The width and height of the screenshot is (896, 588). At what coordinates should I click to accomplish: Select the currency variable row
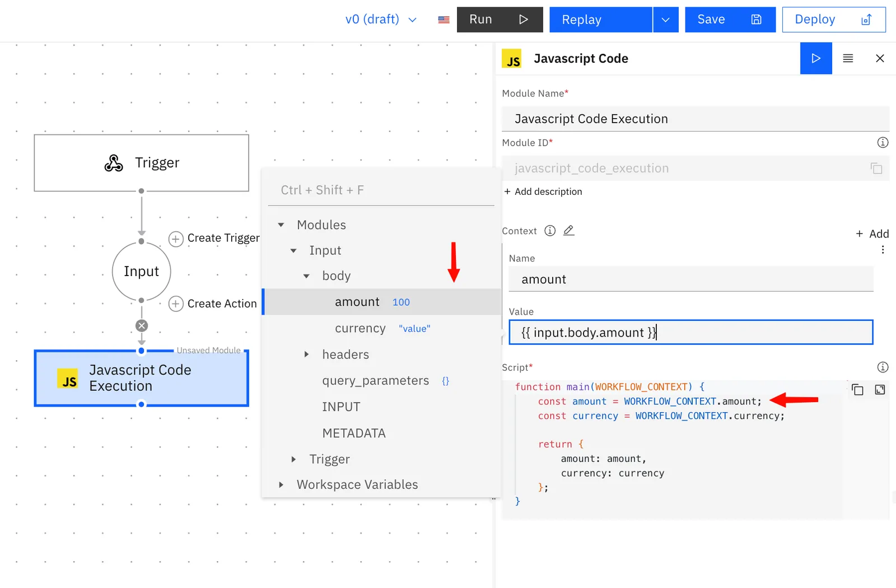(x=381, y=328)
